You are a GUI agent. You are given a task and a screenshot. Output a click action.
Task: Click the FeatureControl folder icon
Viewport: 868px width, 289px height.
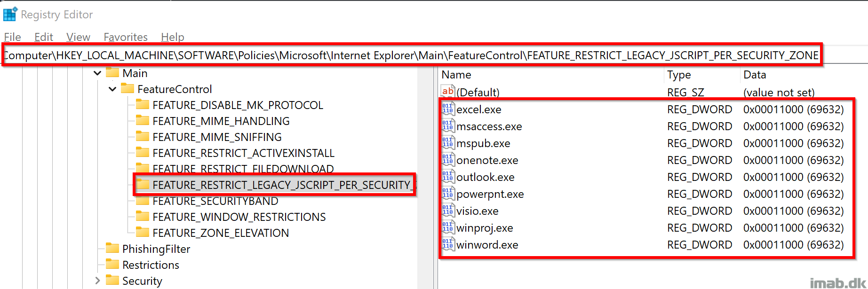(127, 89)
